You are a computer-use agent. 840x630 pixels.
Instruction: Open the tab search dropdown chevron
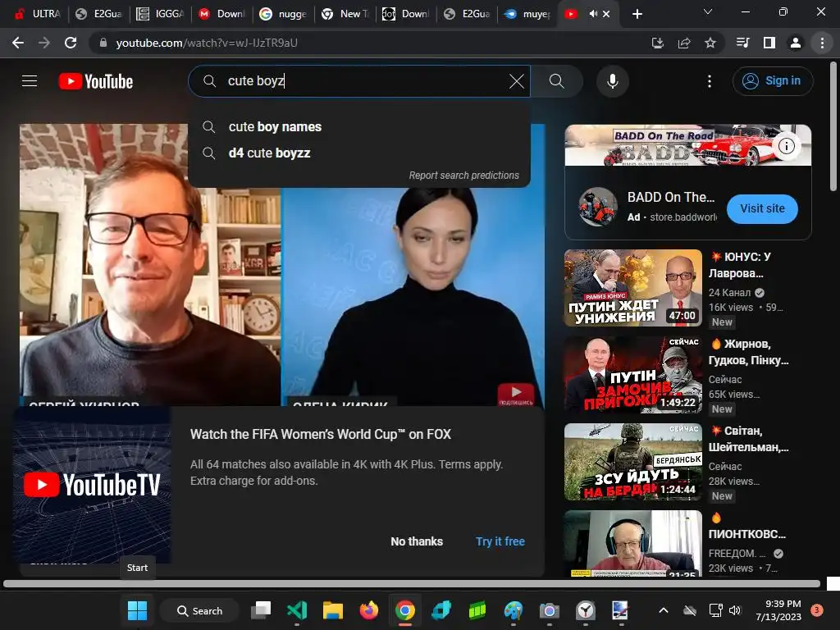coord(708,11)
